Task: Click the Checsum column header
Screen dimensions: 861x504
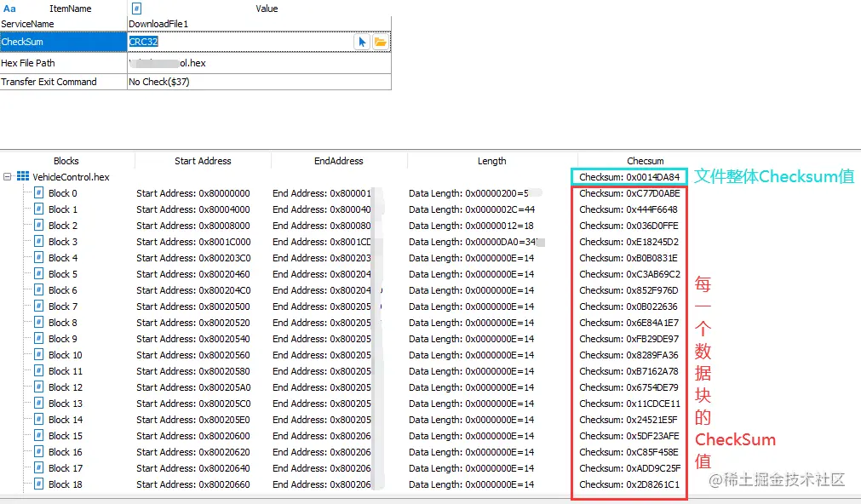Action: (646, 161)
